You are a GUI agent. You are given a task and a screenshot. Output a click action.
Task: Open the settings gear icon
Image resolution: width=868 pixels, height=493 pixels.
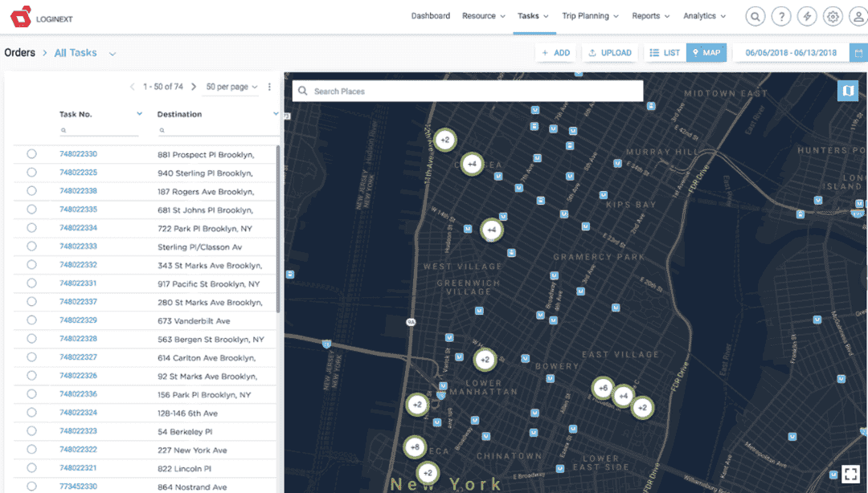(832, 15)
